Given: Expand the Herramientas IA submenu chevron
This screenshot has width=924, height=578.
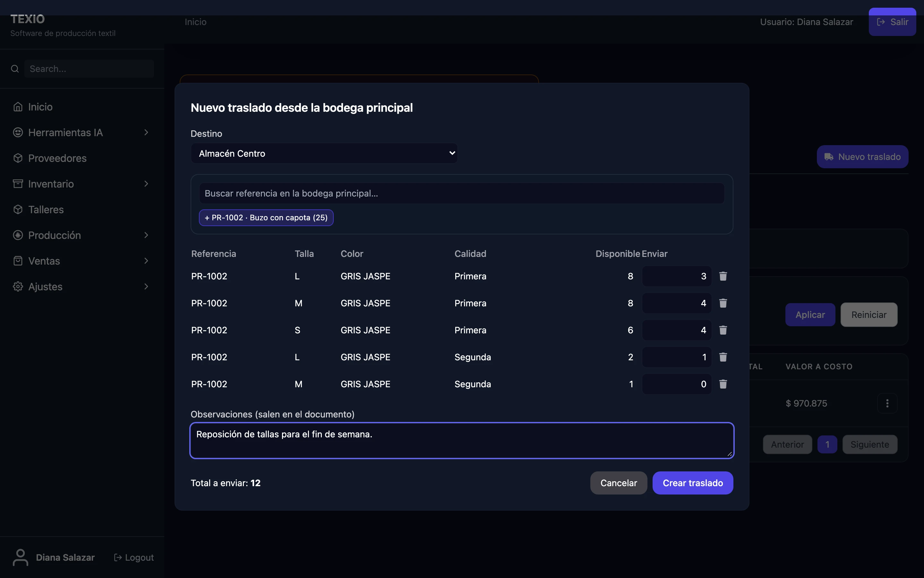Looking at the screenshot, I should tap(146, 132).
